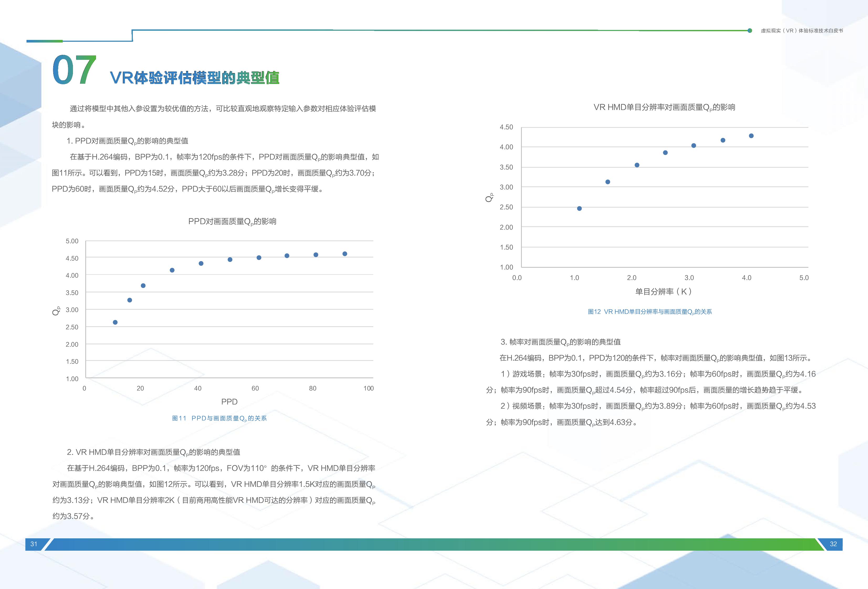Viewport: 868px width, 589px height.
Task: Select subheading 3. 帧率对画面质量Qp的影响的典型值
Action: [561, 342]
